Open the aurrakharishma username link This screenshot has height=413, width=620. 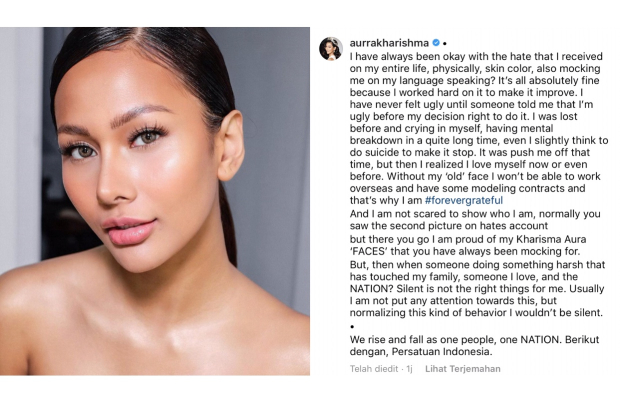point(389,43)
